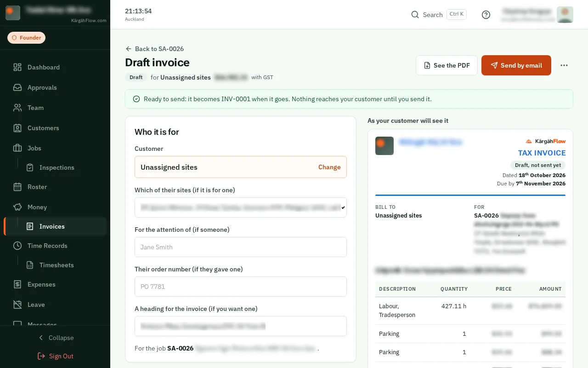Click the Jobs briefcase icon

[x=17, y=148]
